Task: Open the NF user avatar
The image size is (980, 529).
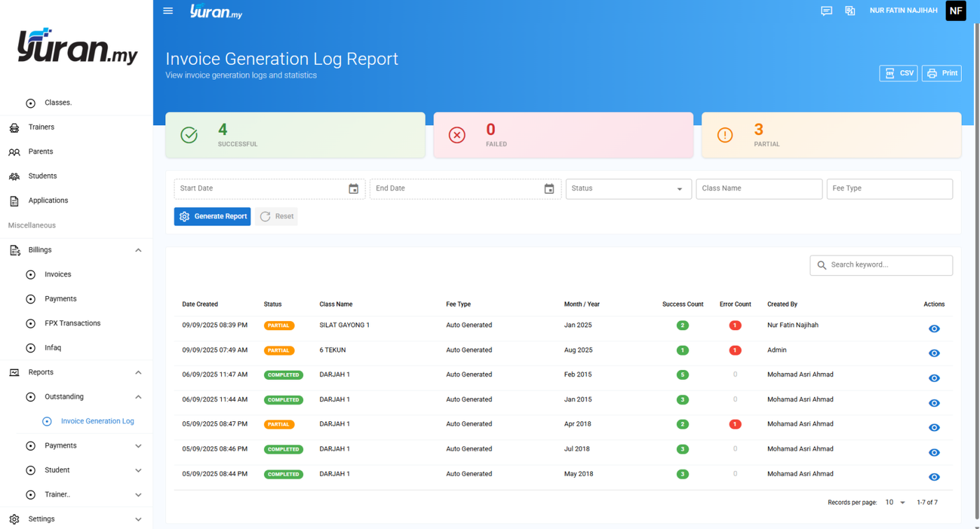Action: (955, 10)
